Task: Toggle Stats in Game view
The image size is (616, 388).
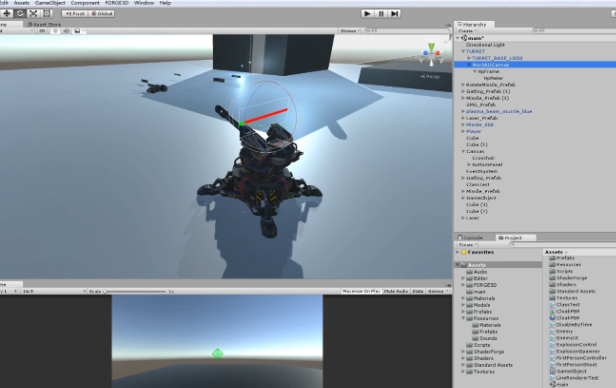Action: (418, 291)
